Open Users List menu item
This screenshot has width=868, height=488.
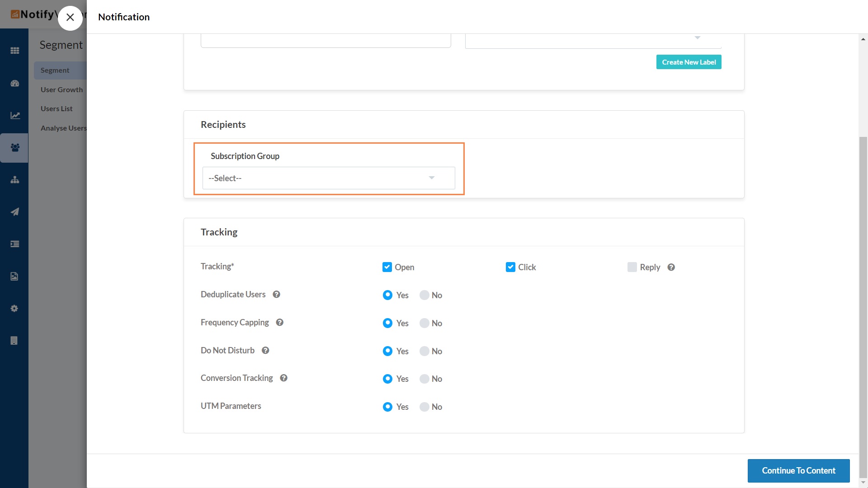tap(57, 108)
